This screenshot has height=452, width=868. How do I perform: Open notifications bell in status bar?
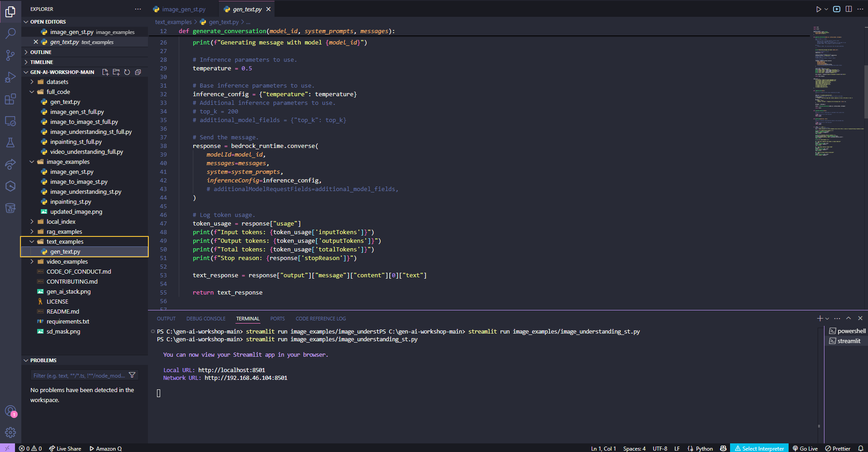point(860,448)
